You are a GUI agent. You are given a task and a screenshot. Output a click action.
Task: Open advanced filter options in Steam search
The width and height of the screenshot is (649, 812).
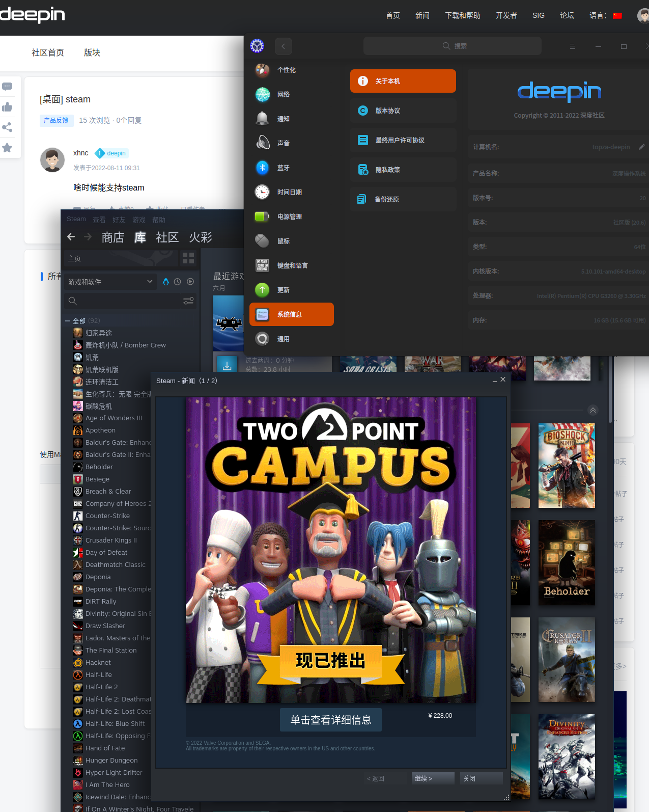point(188,301)
